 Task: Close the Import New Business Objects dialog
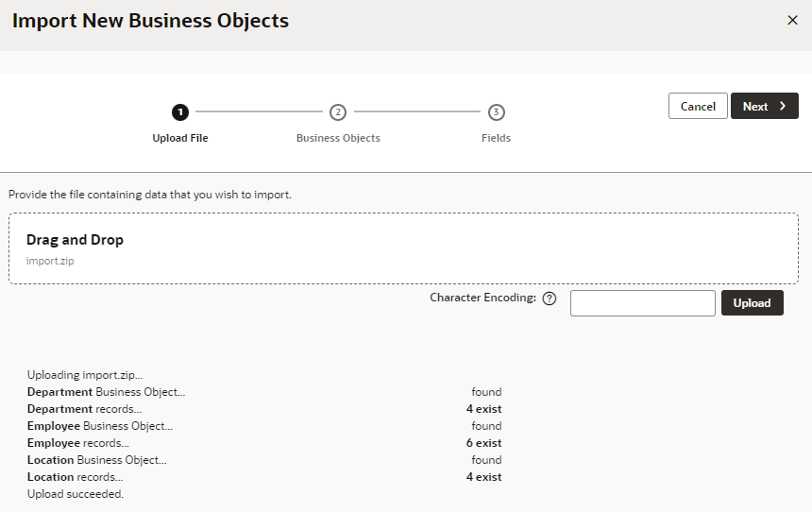(x=792, y=21)
